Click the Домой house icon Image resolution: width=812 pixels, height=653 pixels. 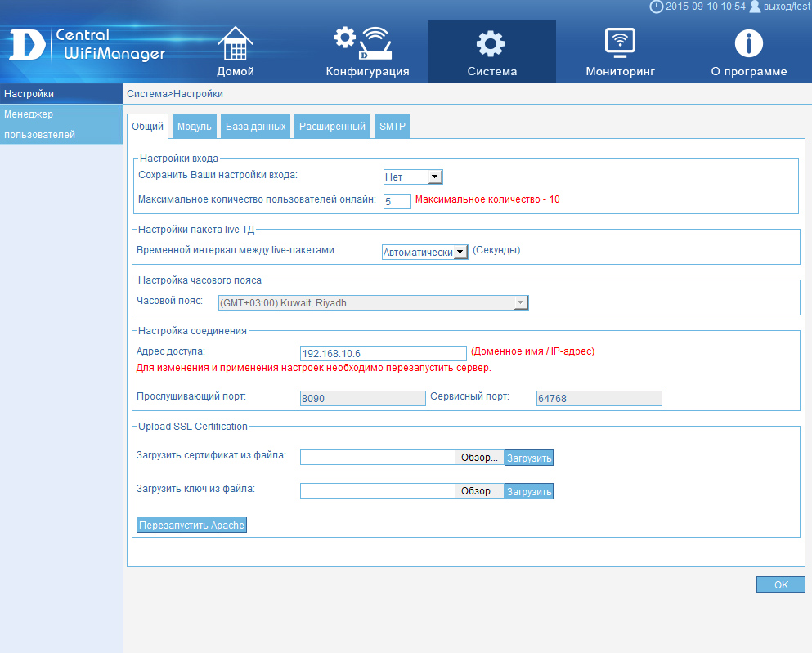pyautogui.click(x=236, y=43)
